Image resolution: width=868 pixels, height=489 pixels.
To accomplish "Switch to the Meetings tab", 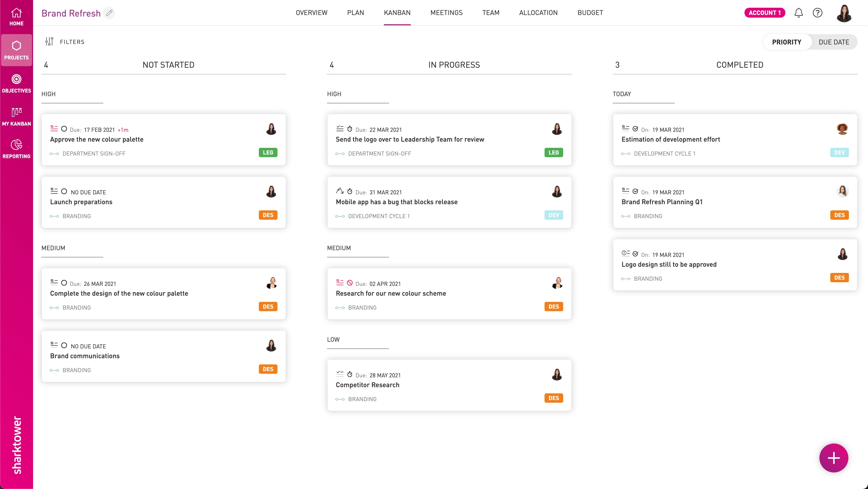I will (446, 13).
